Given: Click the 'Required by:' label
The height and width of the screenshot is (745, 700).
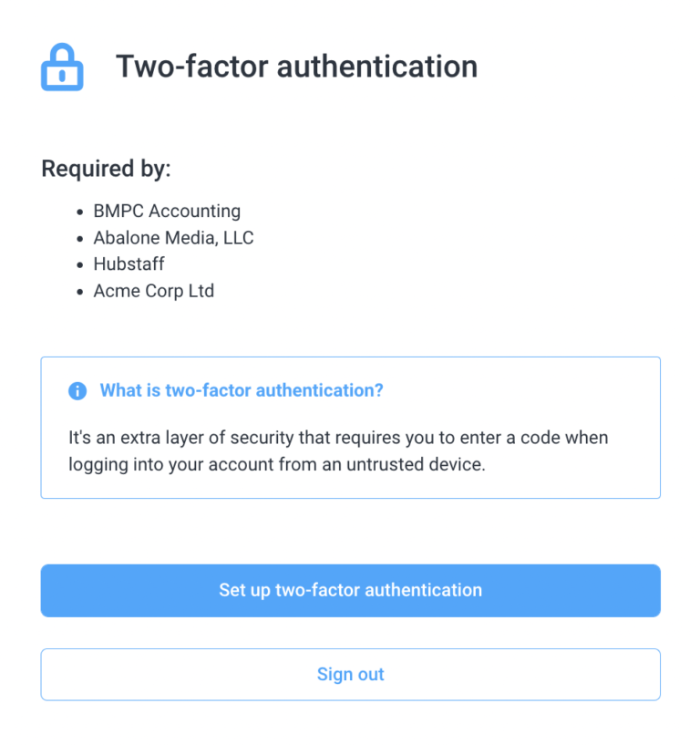Looking at the screenshot, I should point(106,169).
